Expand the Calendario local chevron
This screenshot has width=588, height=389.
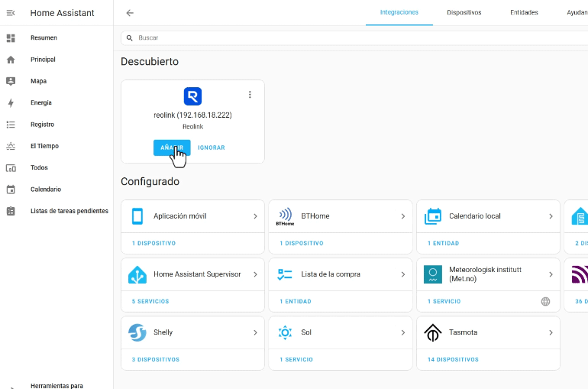[551, 216]
